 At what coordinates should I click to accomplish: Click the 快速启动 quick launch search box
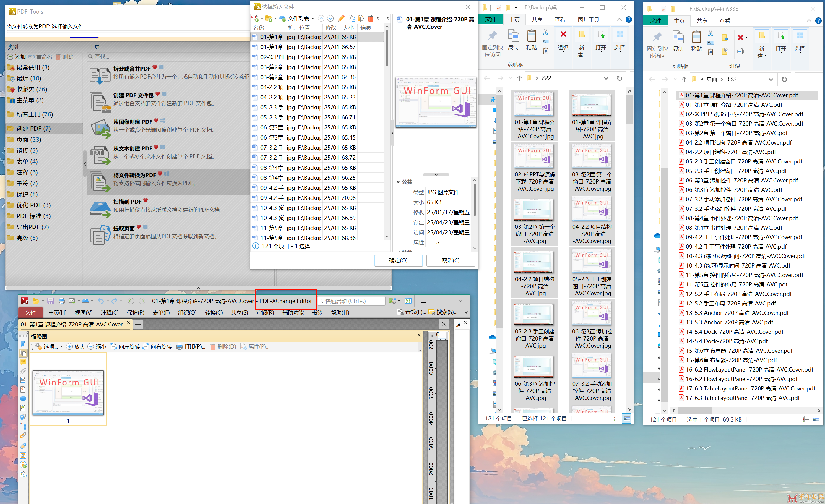[352, 301]
